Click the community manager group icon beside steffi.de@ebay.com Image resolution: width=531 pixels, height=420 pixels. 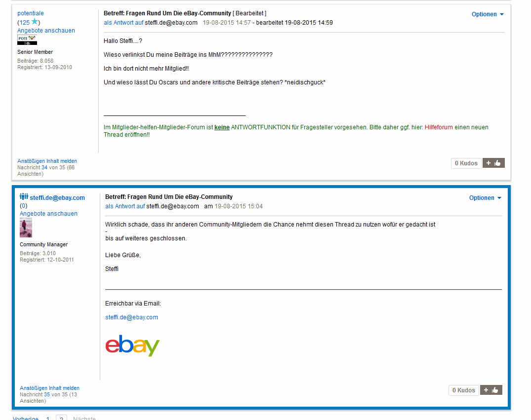coord(24,196)
